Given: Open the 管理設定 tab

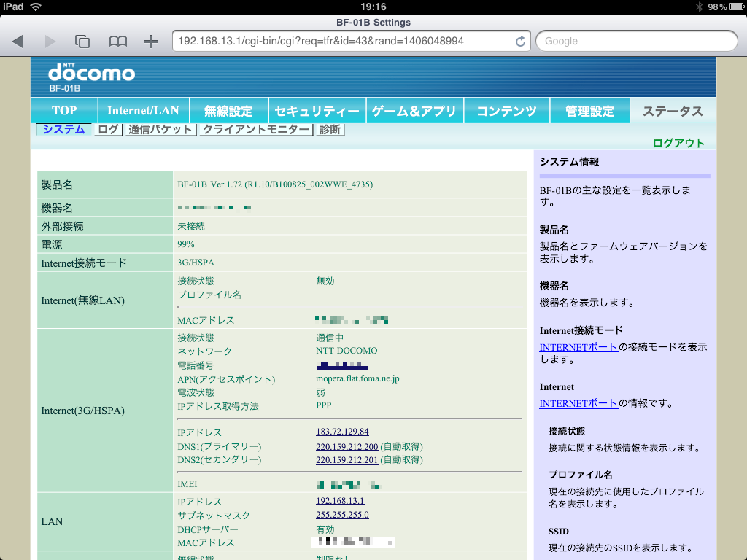Looking at the screenshot, I should click(x=589, y=111).
